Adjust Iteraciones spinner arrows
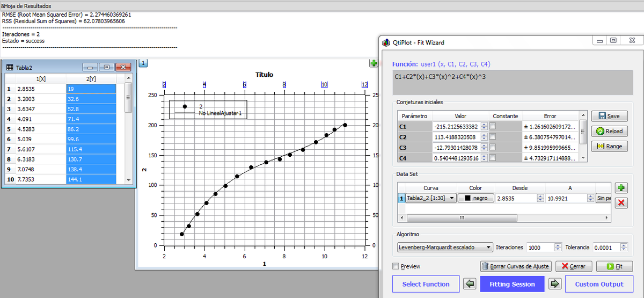Viewport: 644px width, 298px height. pos(558,248)
